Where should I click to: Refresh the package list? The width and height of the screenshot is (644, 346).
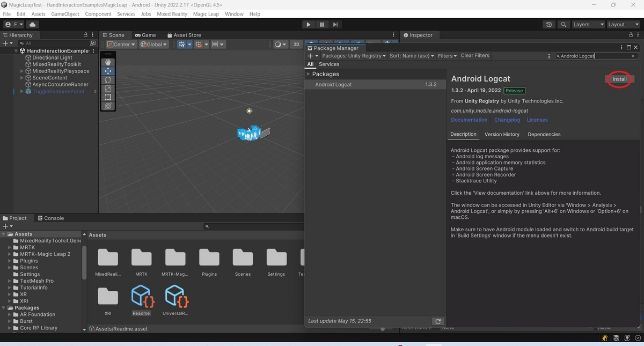point(438,321)
